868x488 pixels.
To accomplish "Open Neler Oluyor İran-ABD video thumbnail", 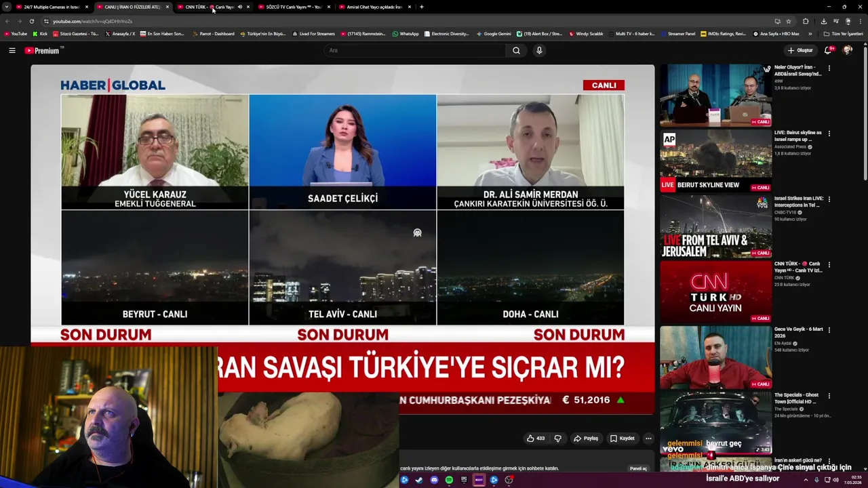I will click(715, 95).
